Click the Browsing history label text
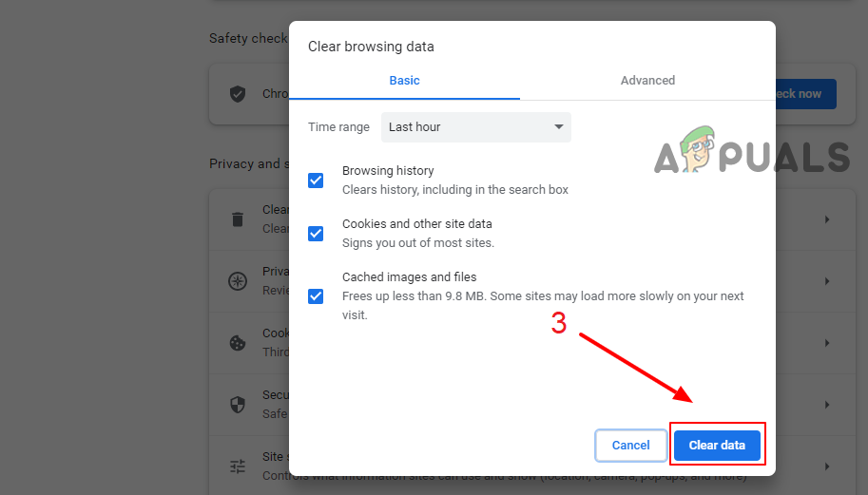The height and width of the screenshot is (495, 868). 388,171
